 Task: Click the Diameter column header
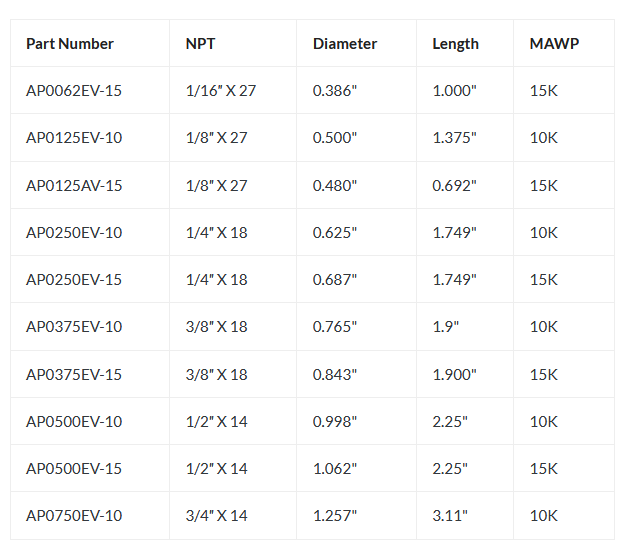(345, 44)
